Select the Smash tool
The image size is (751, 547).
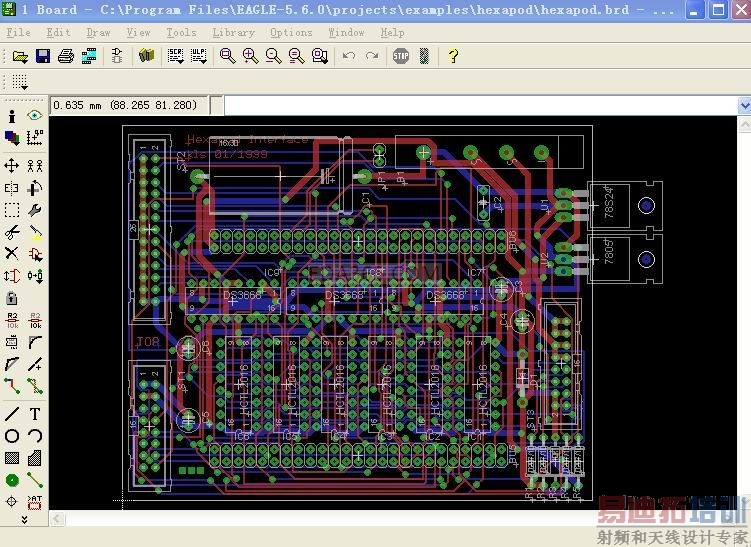[x=12, y=342]
